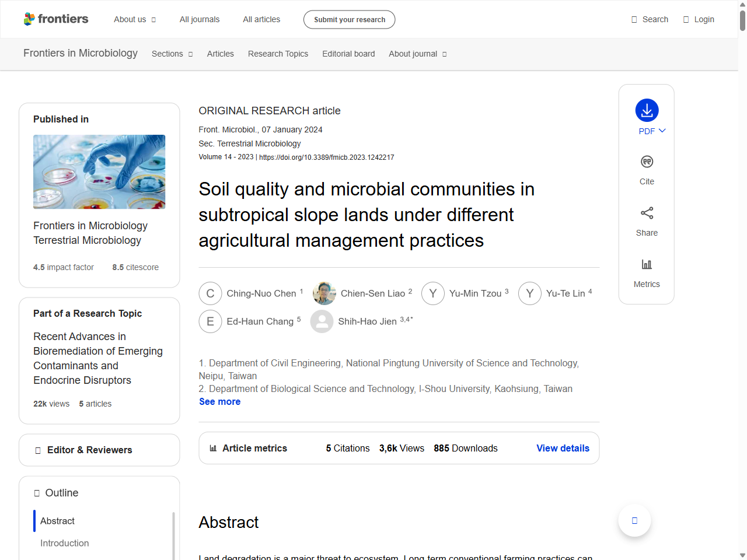Open the article DOI link
This screenshot has height=560, width=747.
pos(326,157)
